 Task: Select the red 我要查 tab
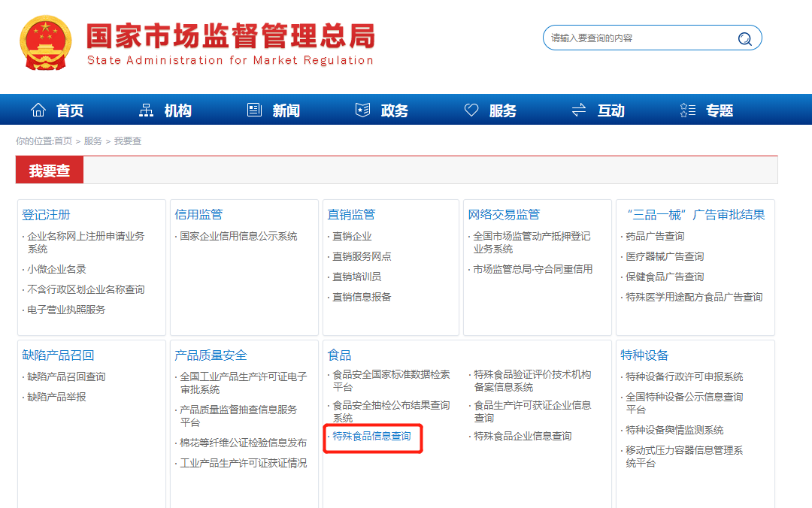tap(50, 171)
